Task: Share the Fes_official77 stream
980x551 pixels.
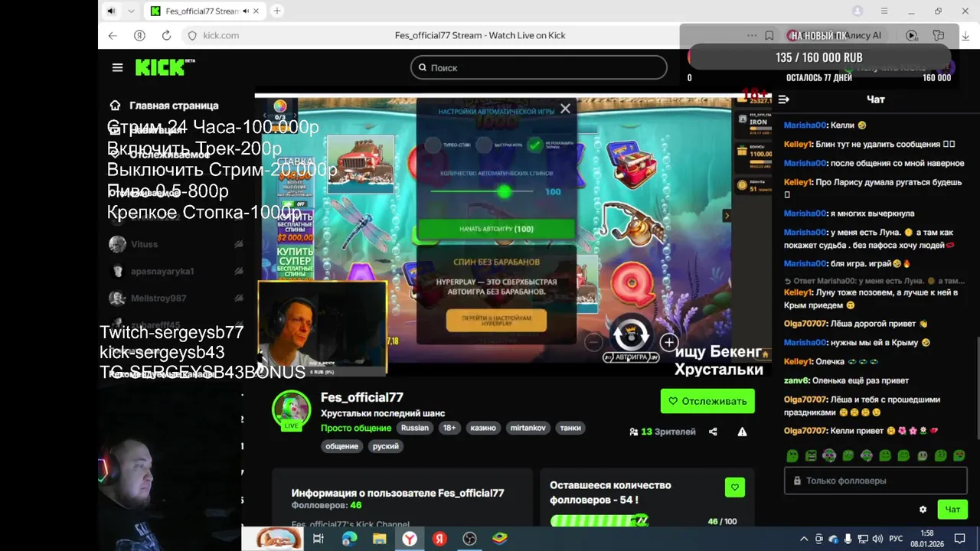Action: (x=713, y=432)
